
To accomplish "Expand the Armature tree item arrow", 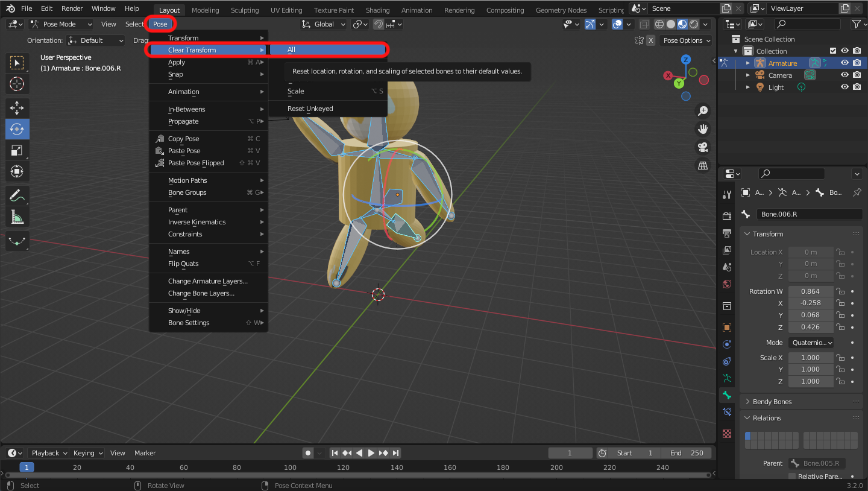I will [x=747, y=63].
